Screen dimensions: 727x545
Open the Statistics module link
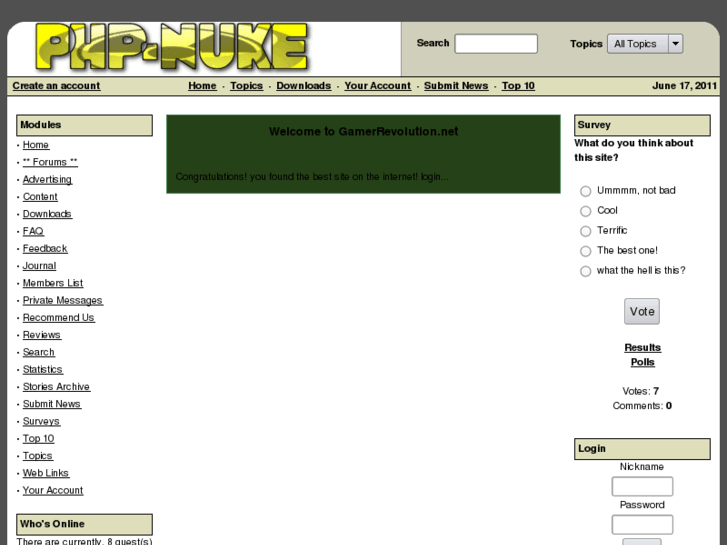tap(43, 369)
